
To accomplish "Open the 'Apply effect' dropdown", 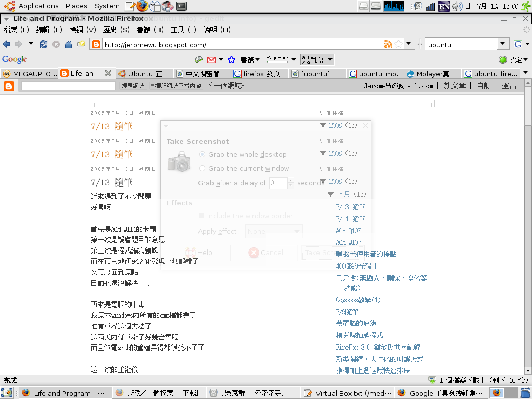I will (274, 232).
